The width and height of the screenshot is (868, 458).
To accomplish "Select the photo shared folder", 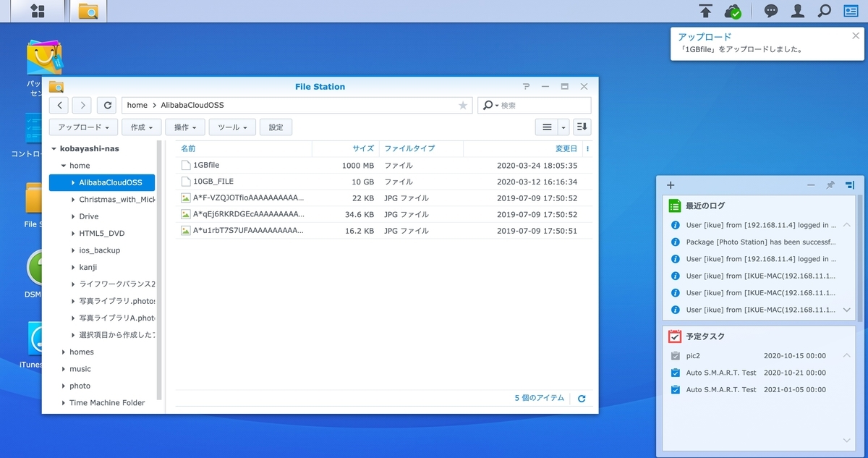I will 102,386.
